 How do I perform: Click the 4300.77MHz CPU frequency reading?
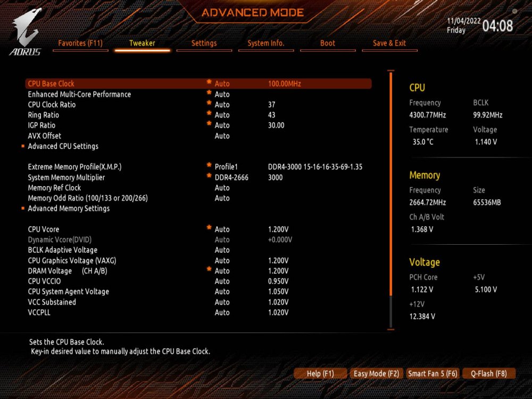coord(428,115)
